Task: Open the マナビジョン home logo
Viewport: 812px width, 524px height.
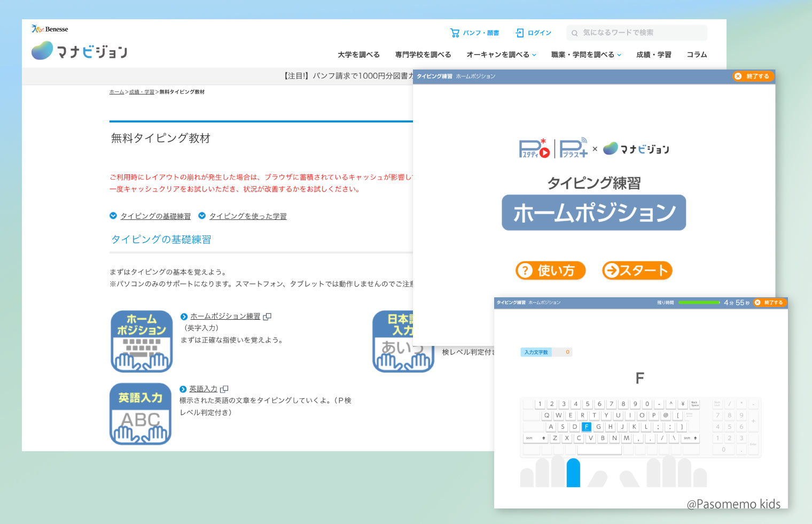Action: pyautogui.click(x=79, y=51)
